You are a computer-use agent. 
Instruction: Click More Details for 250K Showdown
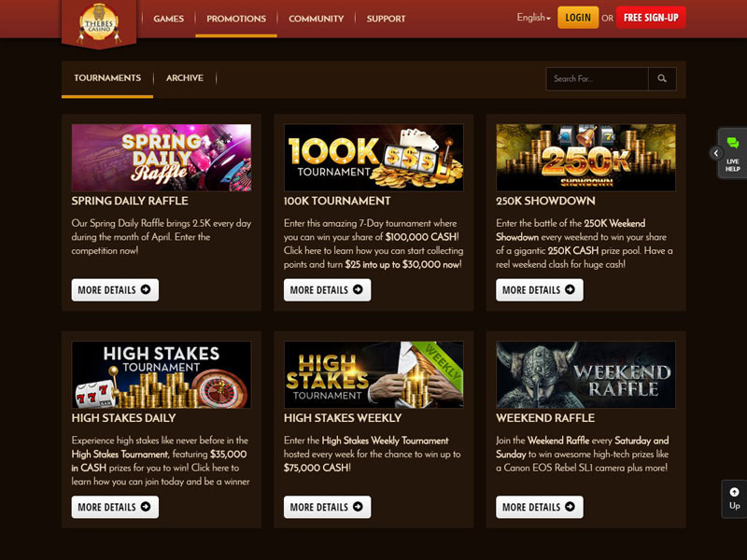point(540,290)
